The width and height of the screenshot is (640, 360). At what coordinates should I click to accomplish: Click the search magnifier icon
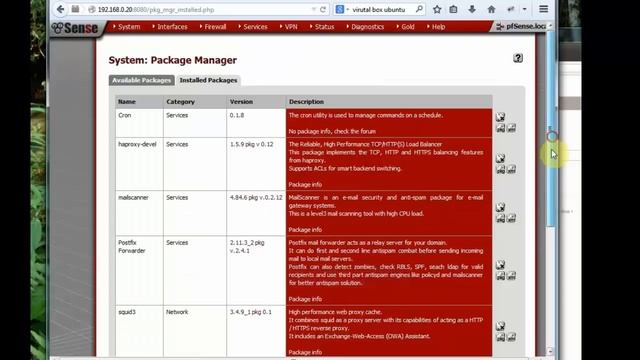click(419, 9)
